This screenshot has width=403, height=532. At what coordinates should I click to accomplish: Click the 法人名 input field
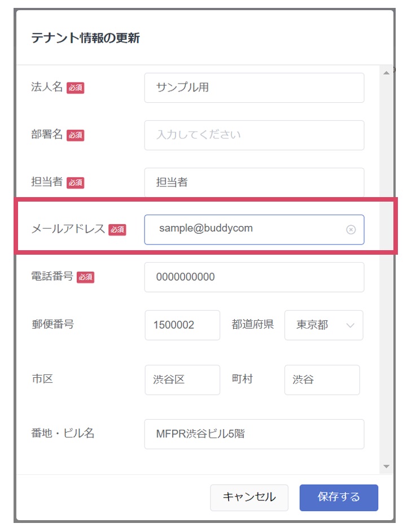pyautogui.click(x=254, y=88)
